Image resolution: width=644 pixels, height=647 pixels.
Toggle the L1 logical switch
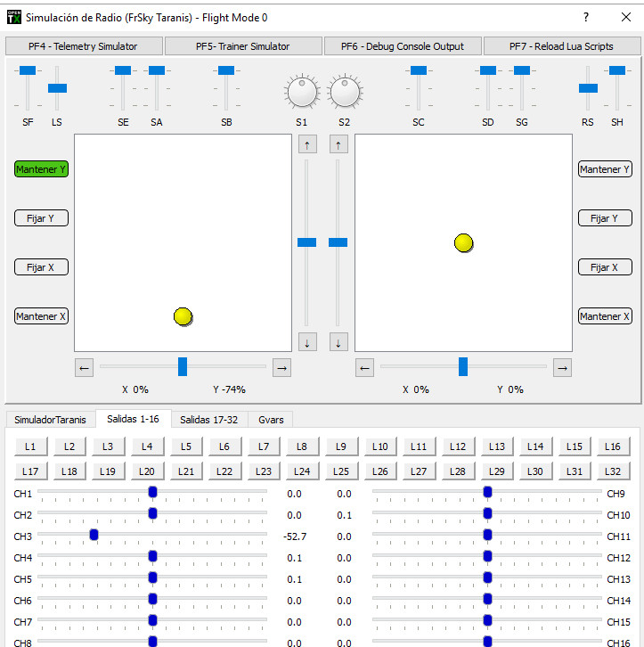(x=30, y=446)
